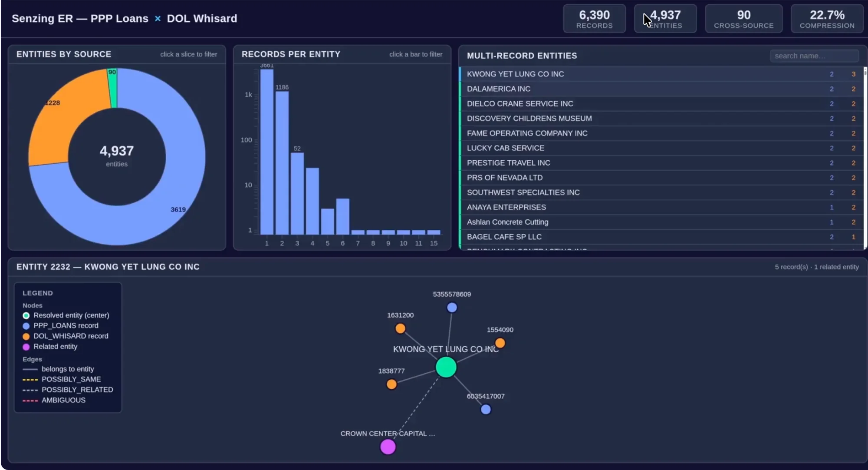This screenshot has width=868, height=470.
Task: Click PPP_LOANS record legend dot
Action: click(26, 326)
